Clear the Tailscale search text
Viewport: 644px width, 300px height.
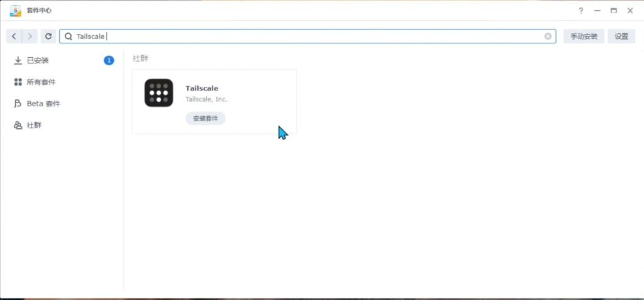(548, 36)
